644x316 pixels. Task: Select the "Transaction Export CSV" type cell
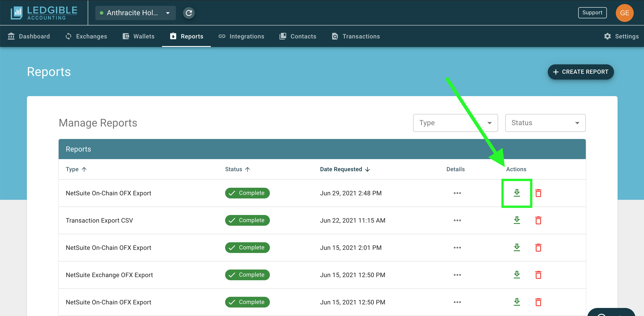click(x=99, y=220)
